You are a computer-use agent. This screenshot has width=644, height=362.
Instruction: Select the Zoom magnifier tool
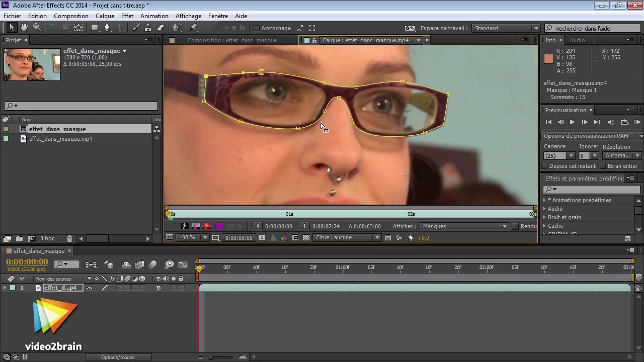(37, 28)
